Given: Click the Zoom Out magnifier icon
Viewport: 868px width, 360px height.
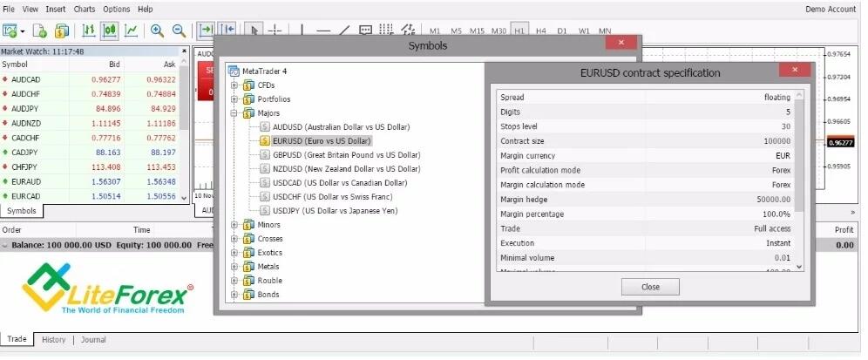Looking at the screenshot, I should (179, 31).
